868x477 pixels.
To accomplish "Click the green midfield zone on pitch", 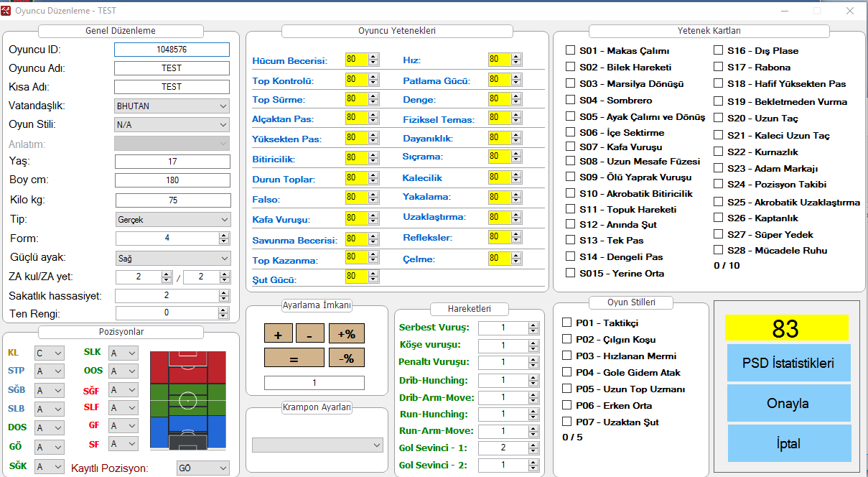I will point(187,400).
